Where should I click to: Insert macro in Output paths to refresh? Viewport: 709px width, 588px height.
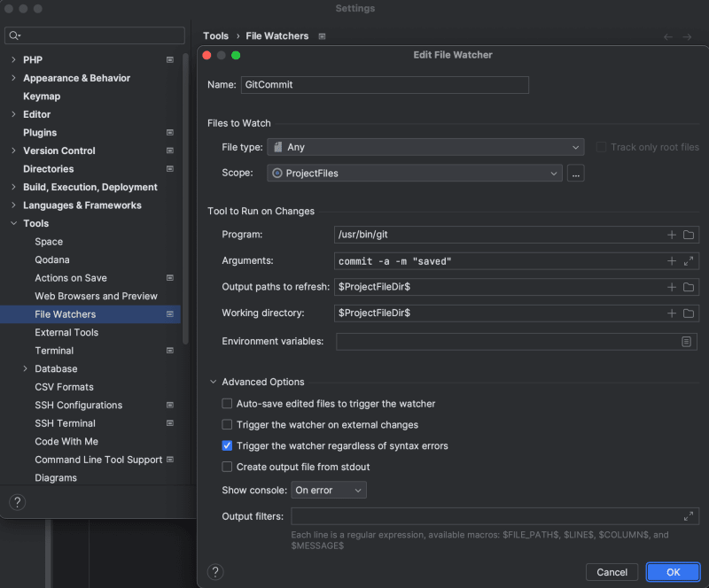(x=672, y=287)
